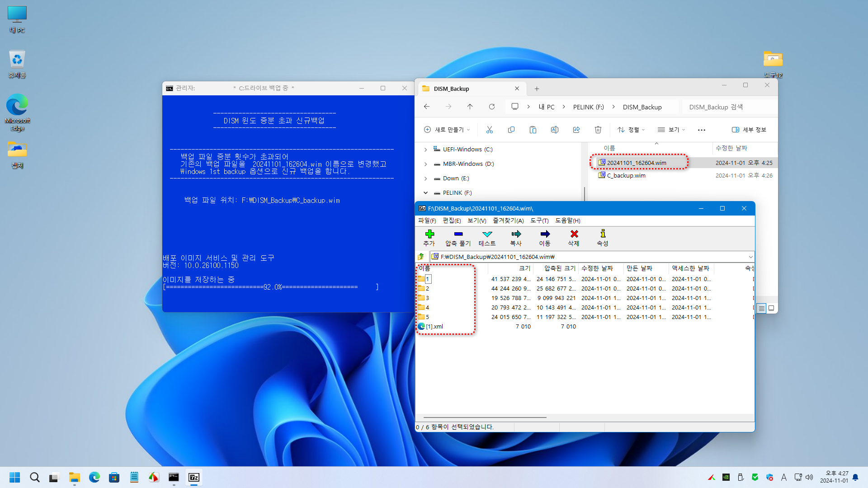This screenshot has height=488, width=868.
Task: Add a new Explorer tab
Action: pyautogui.click(x=537, y=89)
